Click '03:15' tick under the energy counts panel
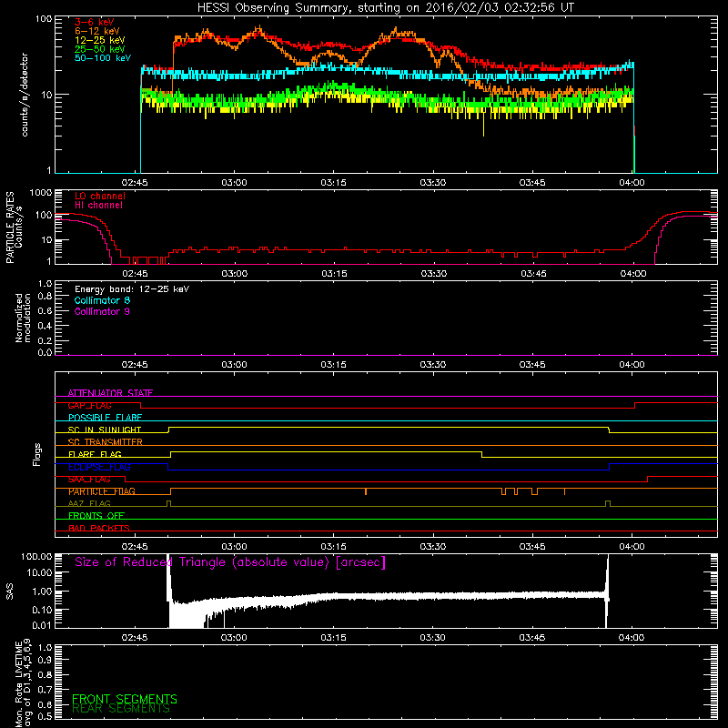Viewport: 728px width, 728px height. click(333, 183)
